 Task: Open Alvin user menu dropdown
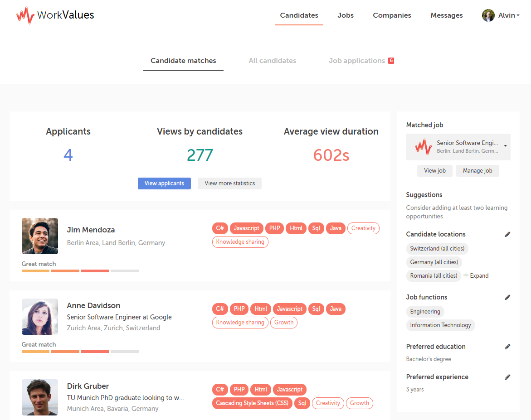(x=509, y=15)
